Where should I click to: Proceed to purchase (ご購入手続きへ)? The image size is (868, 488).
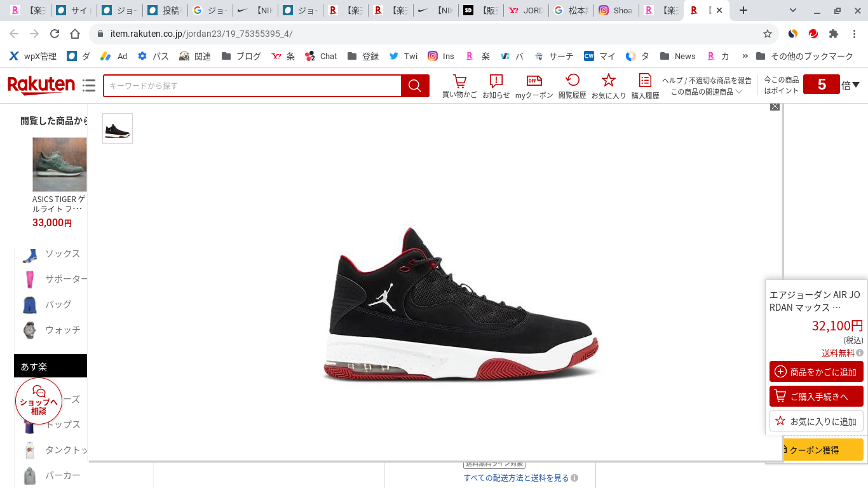point(817,396)
